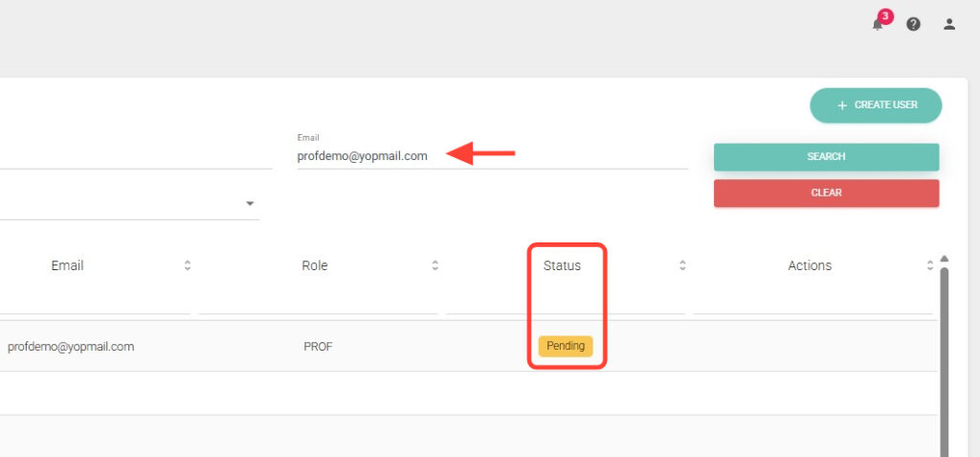Screen dimensions: 980x457
Task: Focus the Email search input field
Action: click(490, 156)
